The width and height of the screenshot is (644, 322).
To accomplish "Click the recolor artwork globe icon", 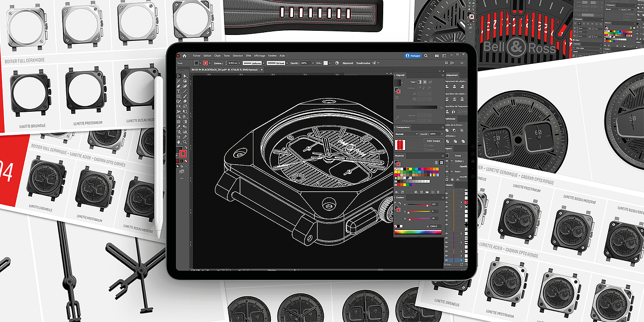I will pyautogui.click(x=337, y=63).
